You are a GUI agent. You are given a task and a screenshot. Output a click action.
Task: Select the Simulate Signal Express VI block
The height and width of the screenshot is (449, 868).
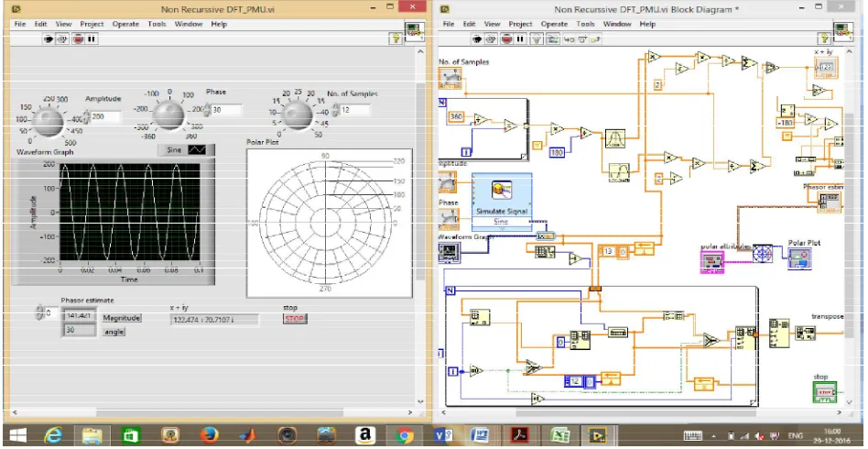coord(502,202)
